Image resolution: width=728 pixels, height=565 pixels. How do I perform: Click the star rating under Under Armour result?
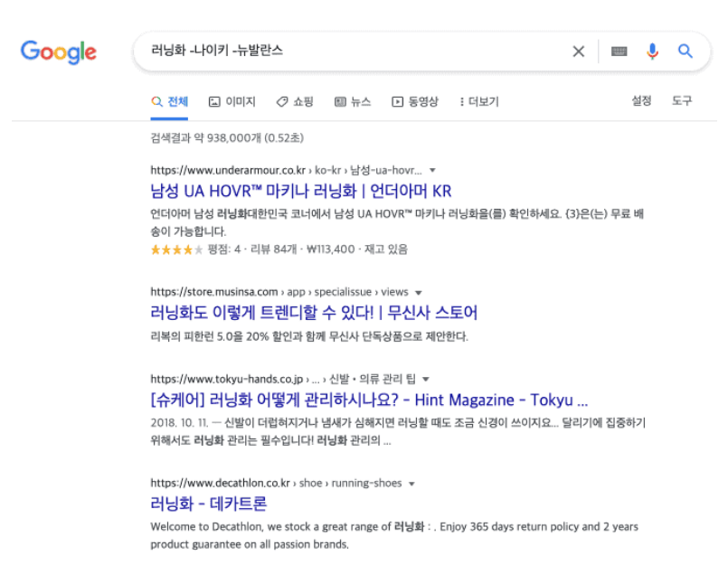click(176, 250)
